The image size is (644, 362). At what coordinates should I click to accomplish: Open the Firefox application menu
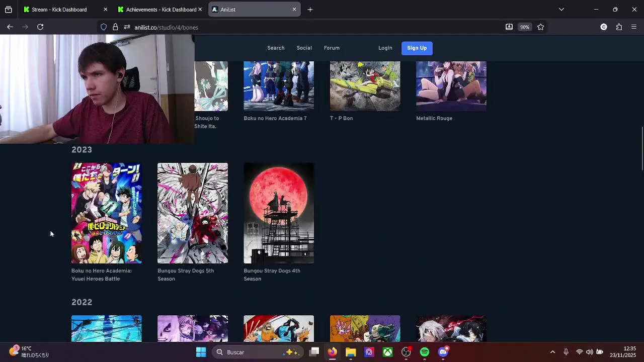(634, 27)
